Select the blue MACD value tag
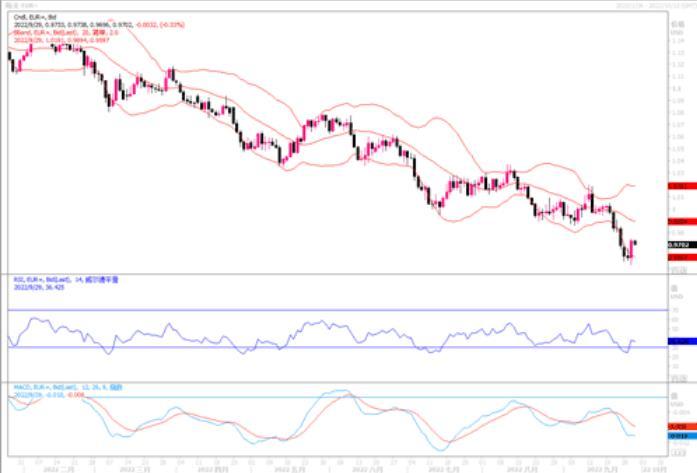This screenshot has height=473, width=697. [x=678, y=436]
